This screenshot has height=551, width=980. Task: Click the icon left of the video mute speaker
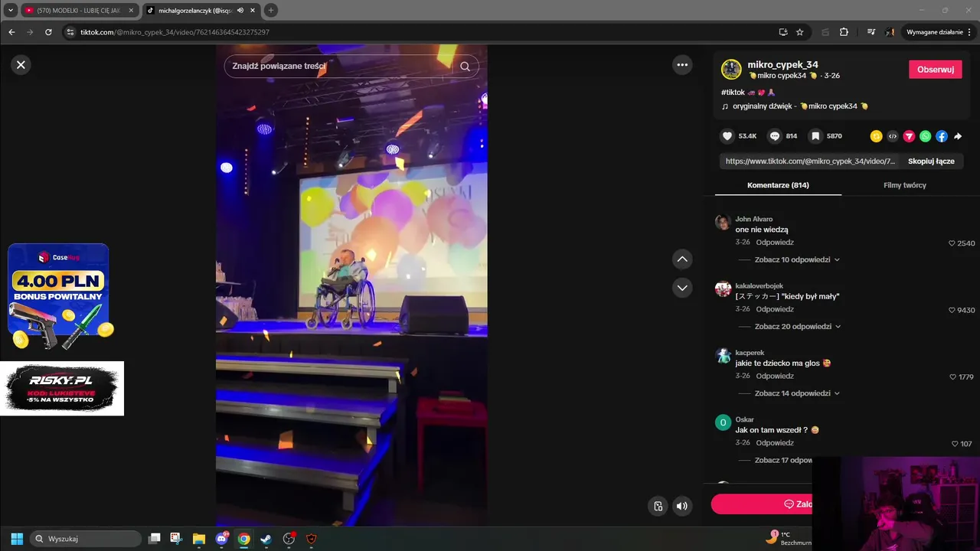658,506
